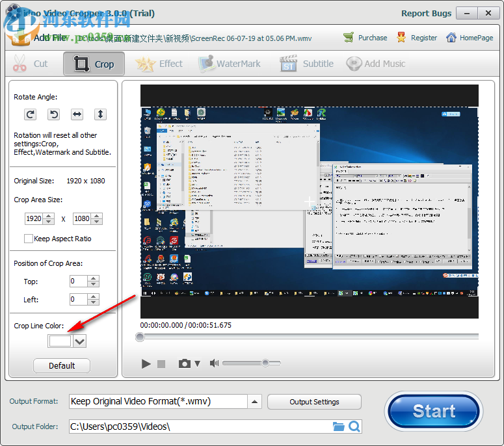Click the Output Folder path field
This screenshot has height=446, width=504.
[200, 426]
